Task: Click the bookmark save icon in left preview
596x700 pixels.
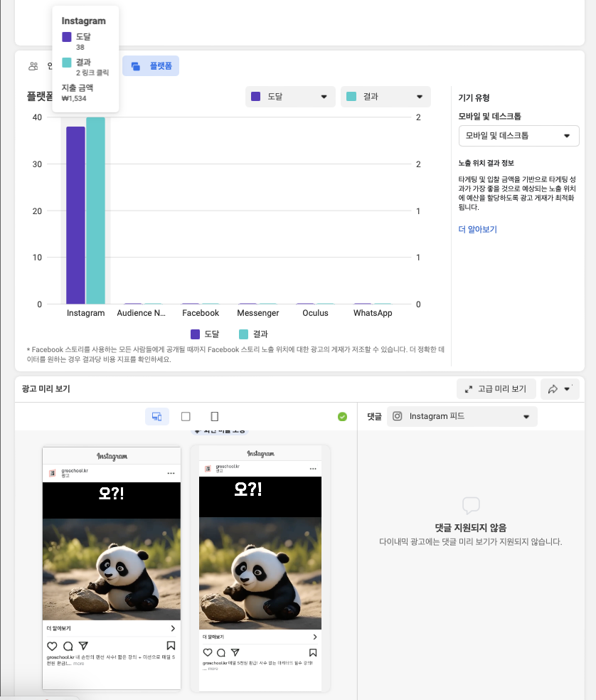Action: (x=171, y=645)
